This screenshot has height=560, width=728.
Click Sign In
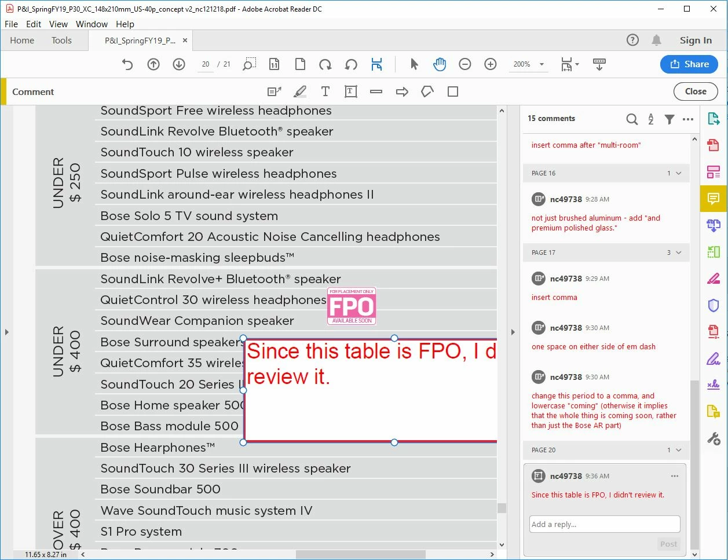coord(696,40)
